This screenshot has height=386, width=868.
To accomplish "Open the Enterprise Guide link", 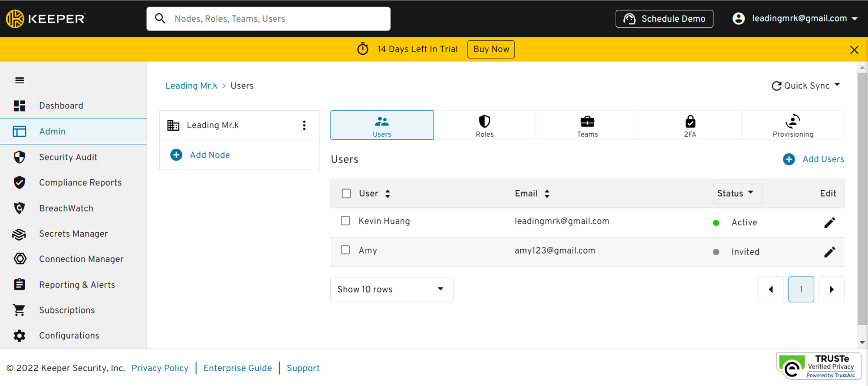I will (238, 368).
